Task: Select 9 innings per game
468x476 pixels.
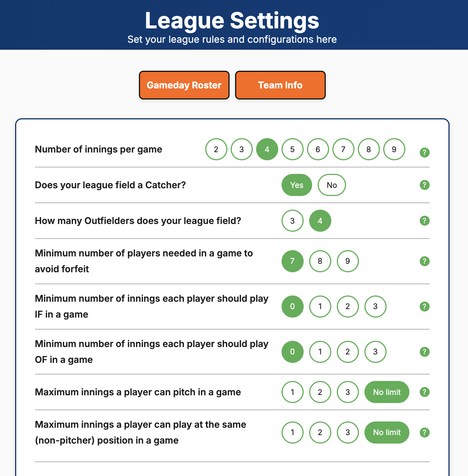Action: tap(394, 149)
